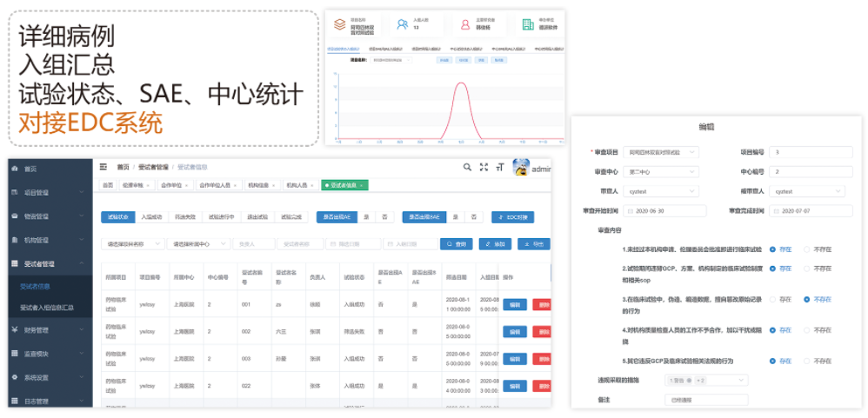Open the 审查项目 dropdown in edit form
This screenshot has width=868, height=418.
[661, 151]
